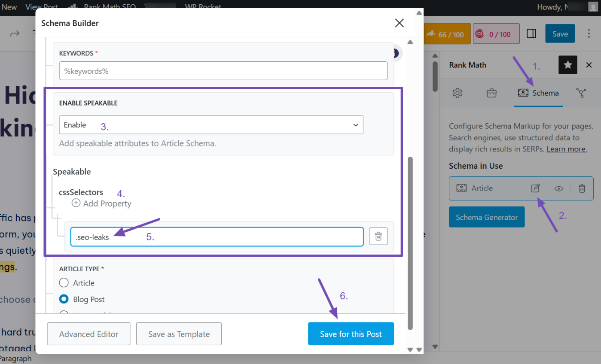601x364 pixels.
Task: Click the Article schema card icon
Action: 461,188
